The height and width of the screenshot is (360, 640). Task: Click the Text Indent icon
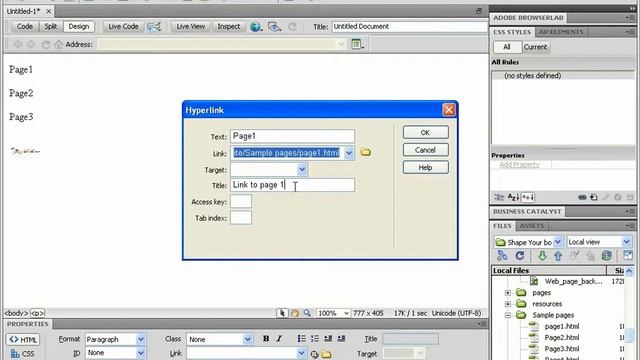pos(341,338)
